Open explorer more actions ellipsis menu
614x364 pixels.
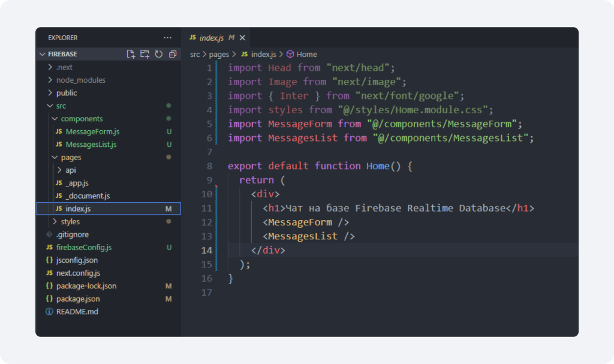(x=167, y=38)
